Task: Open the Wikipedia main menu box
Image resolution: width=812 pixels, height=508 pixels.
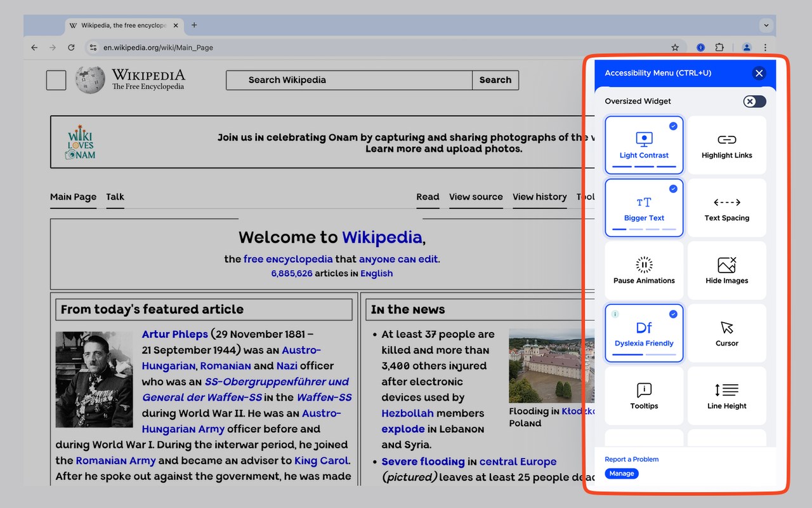Action: point(56,81)
